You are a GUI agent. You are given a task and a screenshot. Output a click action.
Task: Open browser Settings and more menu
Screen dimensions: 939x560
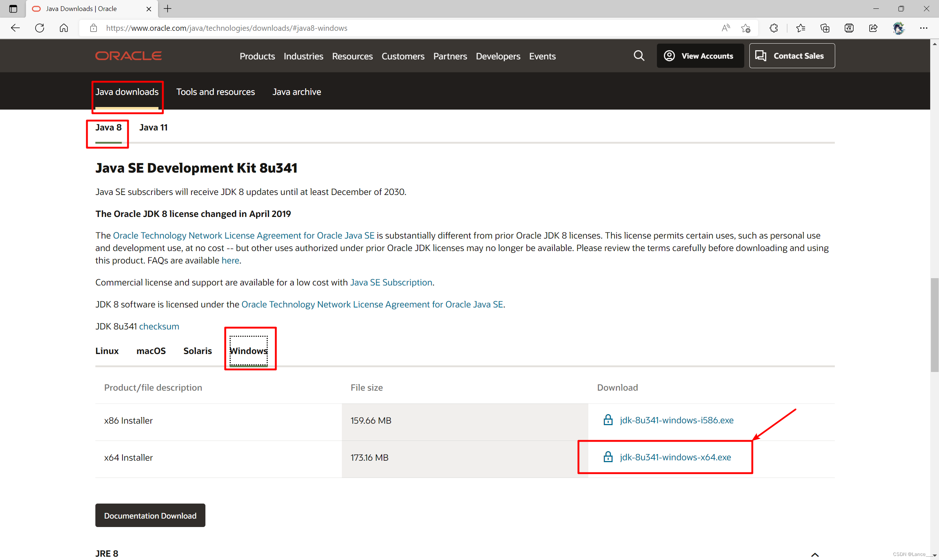click(x=924, y=28)
